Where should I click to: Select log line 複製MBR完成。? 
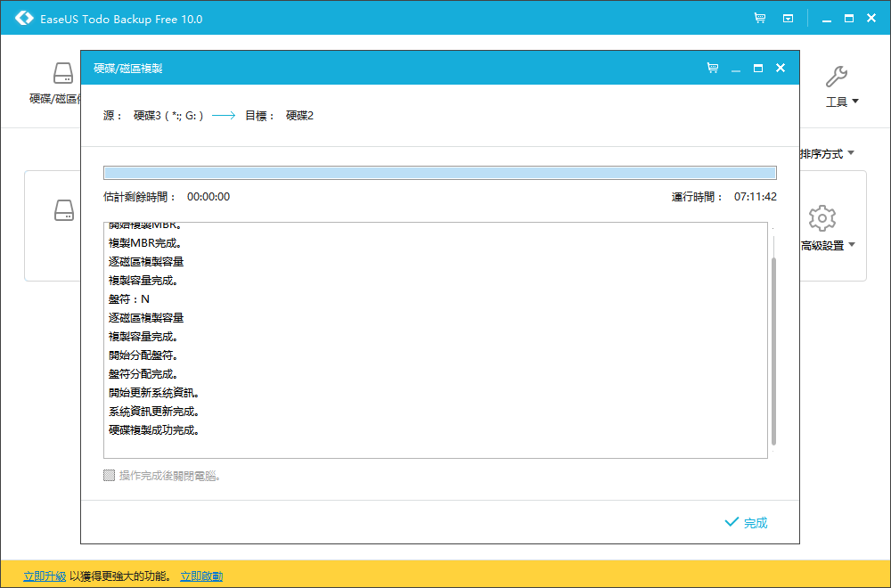pyautogui.click(x=145, y=242)
